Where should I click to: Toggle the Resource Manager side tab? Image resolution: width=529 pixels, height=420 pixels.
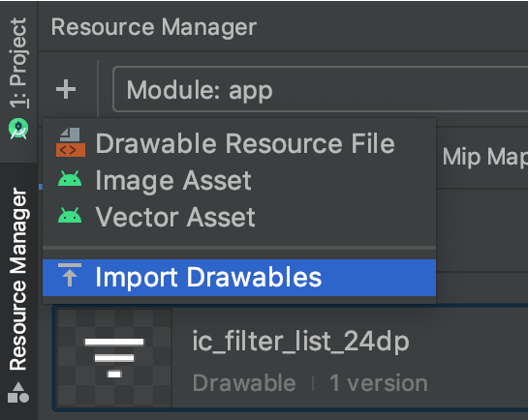[18, 279]
